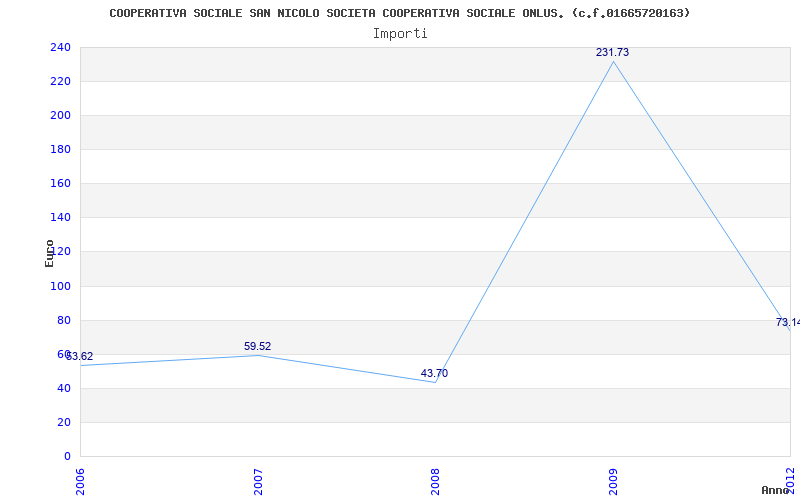800x500 pixels.
Task: Select the 2007 x-axis year label
Action: tap(258, 481)
